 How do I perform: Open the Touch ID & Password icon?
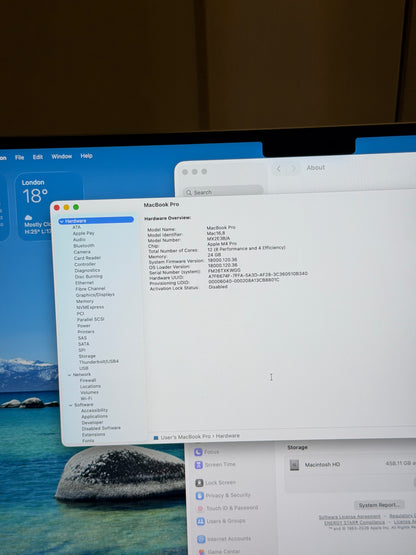tap(200, 508)
